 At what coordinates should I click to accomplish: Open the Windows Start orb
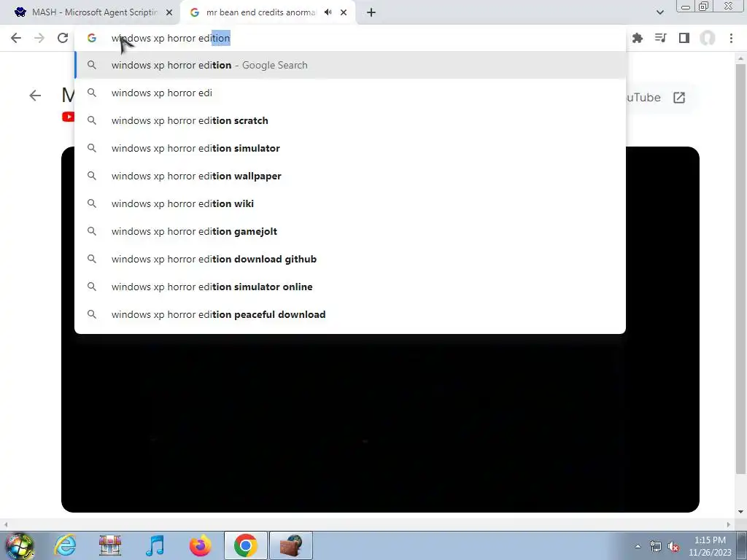[x=20, y=545]
